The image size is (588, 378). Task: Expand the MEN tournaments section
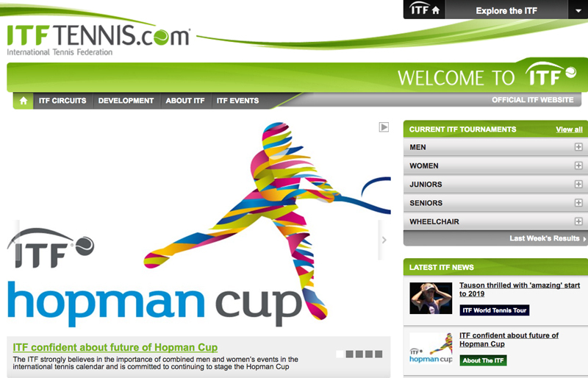[578, 147]
